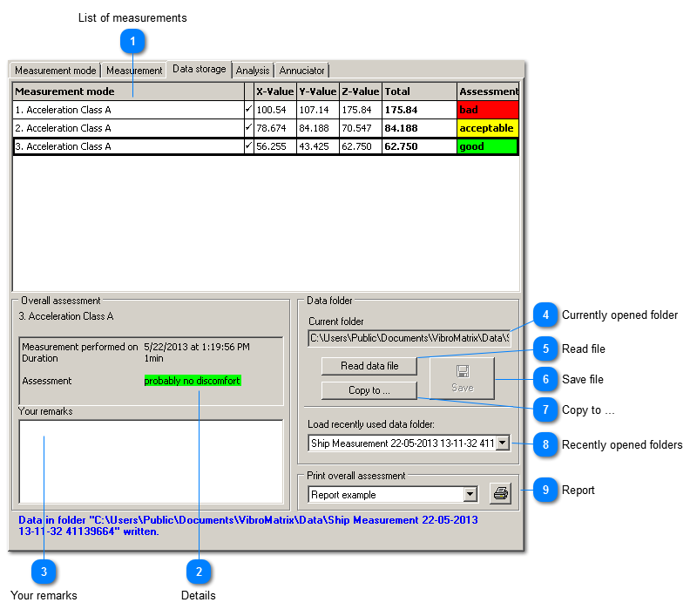Toggle checkmark on second measurement row

point(248,128)
